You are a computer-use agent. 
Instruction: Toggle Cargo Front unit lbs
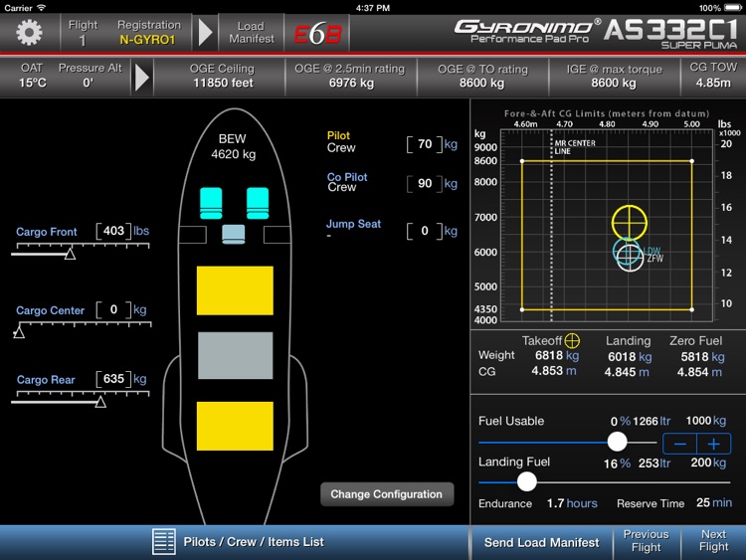[141, 231]
